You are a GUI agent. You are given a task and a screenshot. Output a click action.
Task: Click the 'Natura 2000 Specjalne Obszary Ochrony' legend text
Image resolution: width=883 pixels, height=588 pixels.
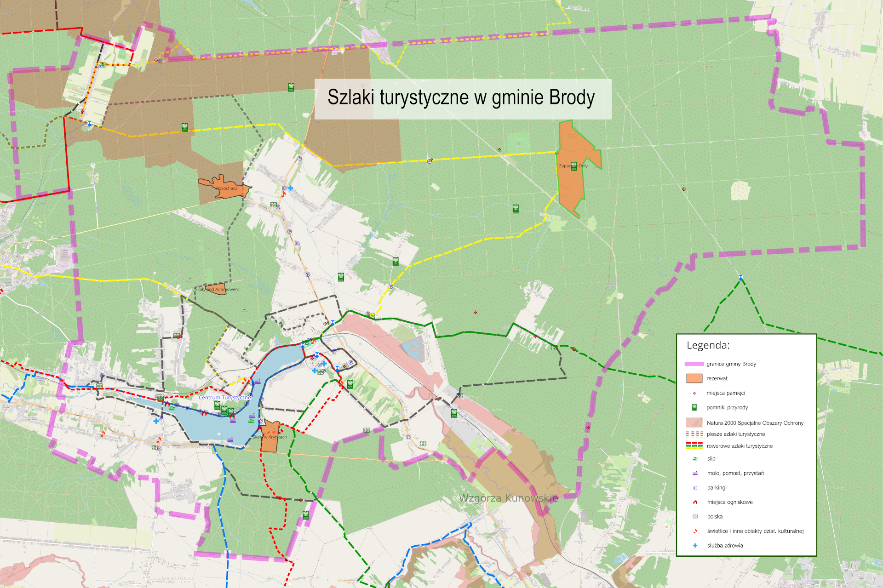tap(755, 423)
